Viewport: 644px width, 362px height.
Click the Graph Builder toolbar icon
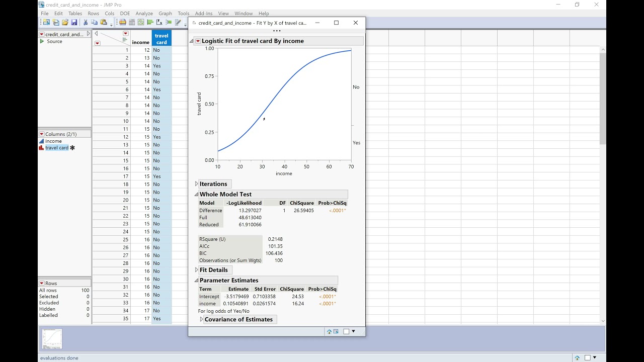[141, 22]
